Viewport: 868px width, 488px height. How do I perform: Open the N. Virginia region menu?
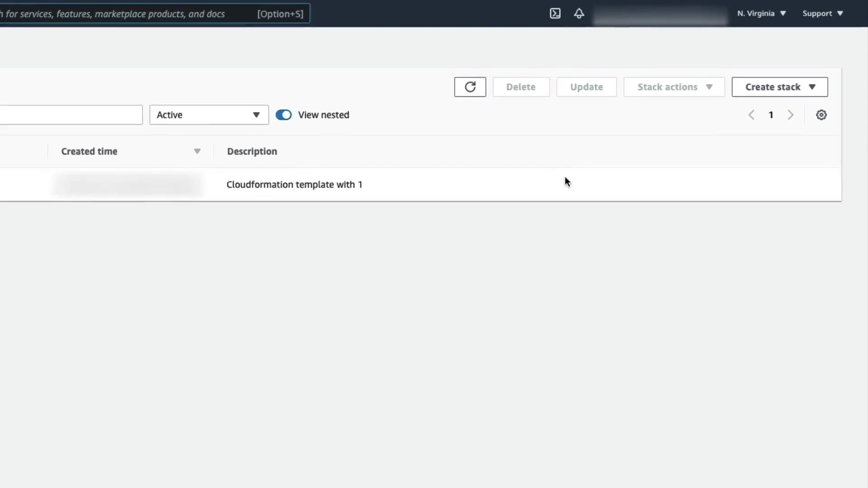pyautogui.click(x=761, y=14)
